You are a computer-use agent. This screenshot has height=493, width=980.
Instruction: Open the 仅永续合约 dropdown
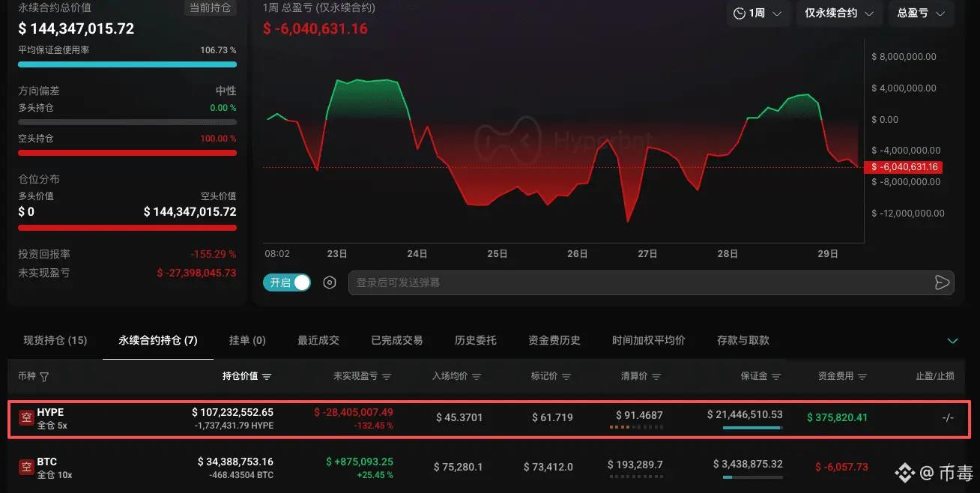[x=839, y=13]
